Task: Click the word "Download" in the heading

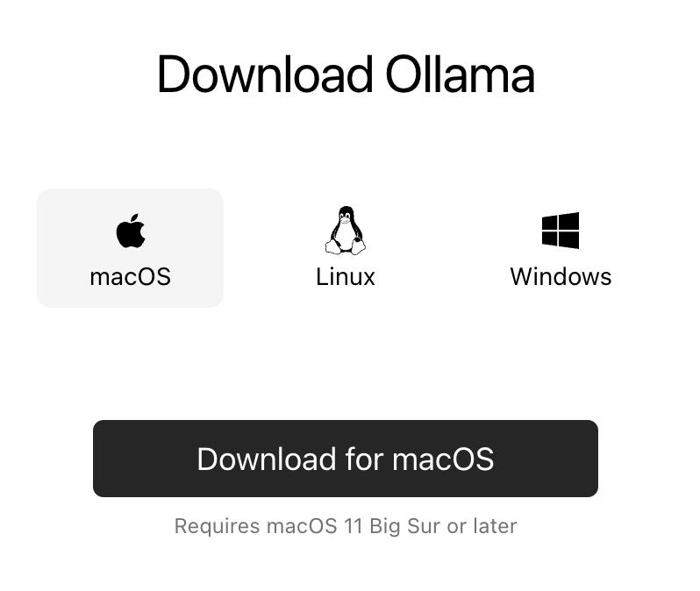Action: pos(265,75)
